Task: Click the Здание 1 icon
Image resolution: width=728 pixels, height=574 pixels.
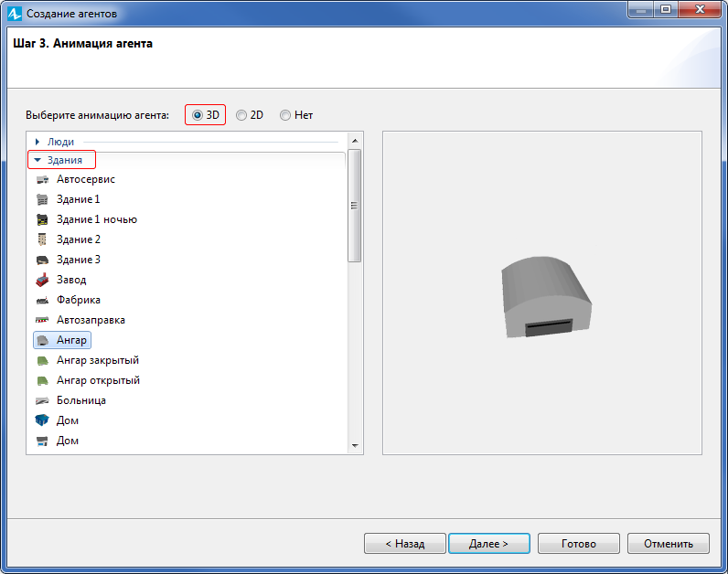Action: coord(42,199)
